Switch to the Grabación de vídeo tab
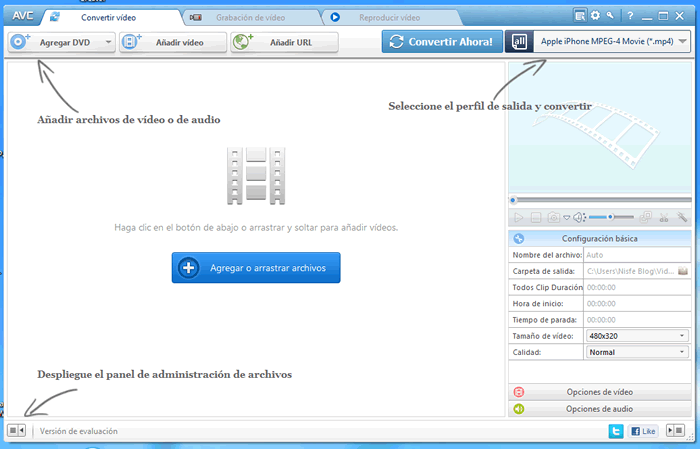 coord(250,17)
